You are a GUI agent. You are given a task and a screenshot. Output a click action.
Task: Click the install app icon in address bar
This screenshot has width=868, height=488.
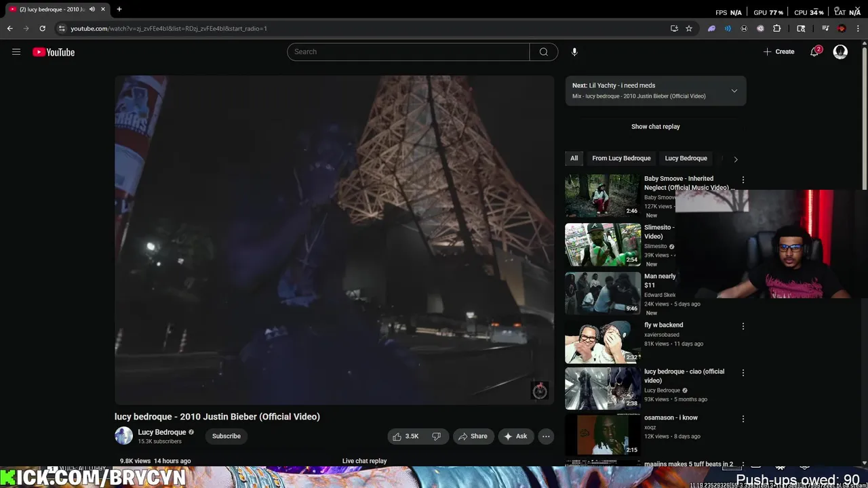(x=674, y=28)
